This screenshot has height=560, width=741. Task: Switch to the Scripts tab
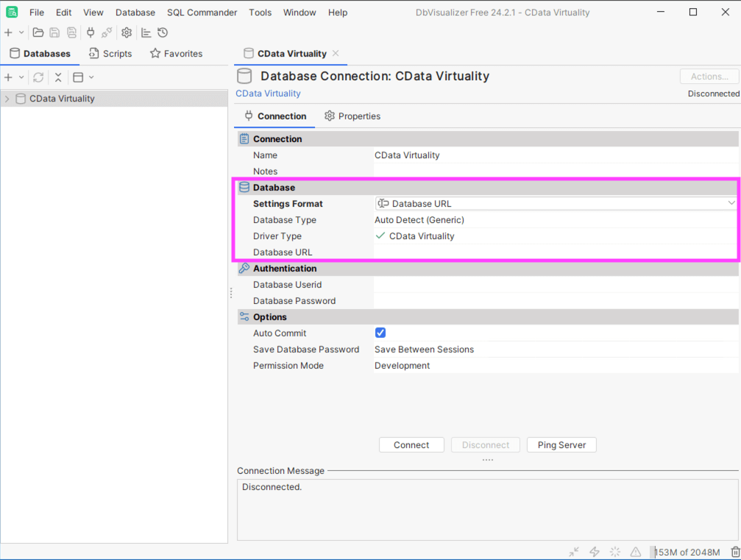(x=110, y=54)
